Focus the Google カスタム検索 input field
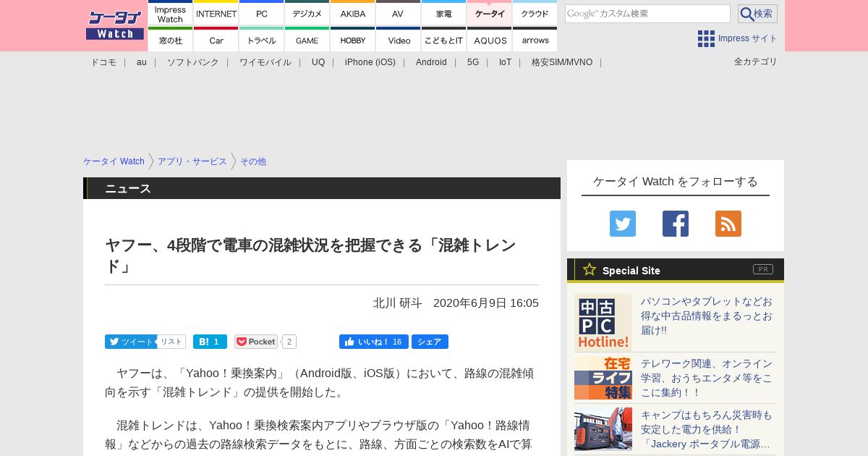The image size is (868, 456). tap(647, 14)
